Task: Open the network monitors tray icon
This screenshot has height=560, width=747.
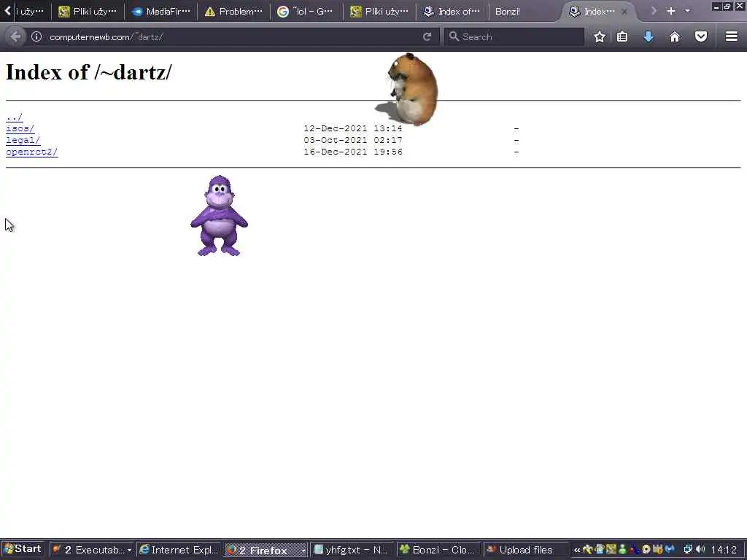Action: coord(687,550)
